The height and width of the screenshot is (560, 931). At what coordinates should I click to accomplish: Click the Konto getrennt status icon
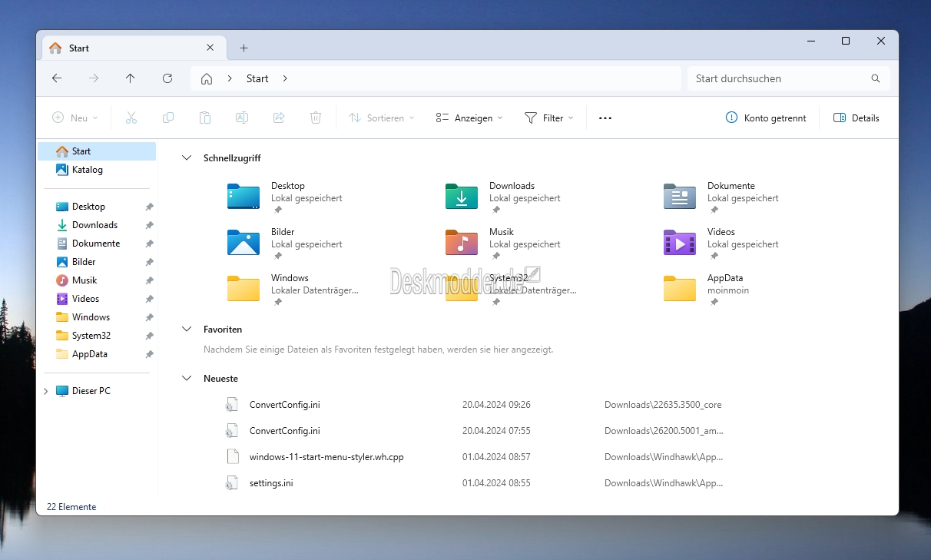click(x=731, y=118)
